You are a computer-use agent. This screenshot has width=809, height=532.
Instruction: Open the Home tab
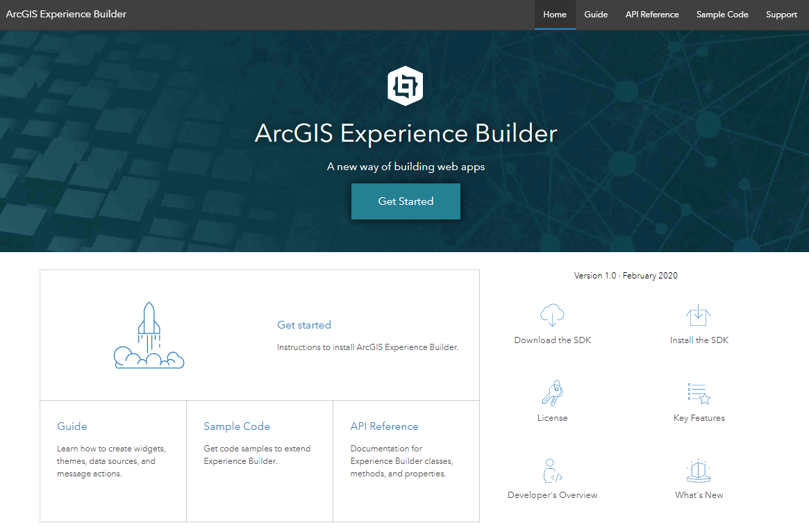(555, 15)
